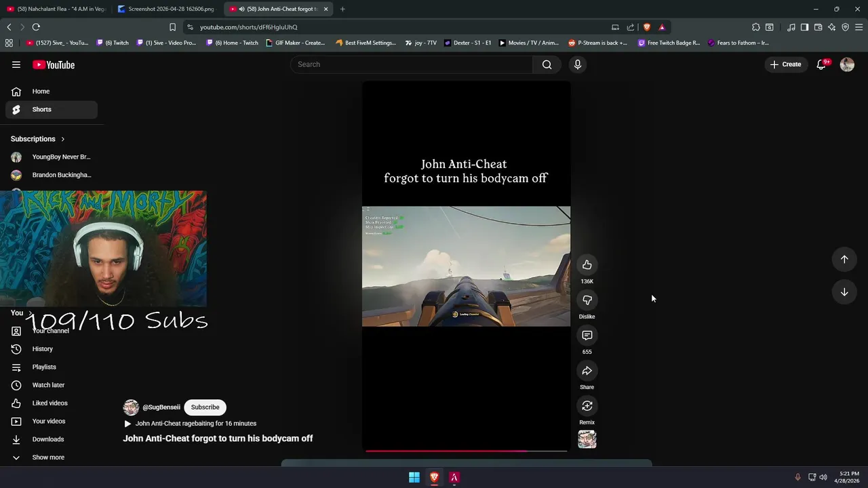Image resolution: width=868 pixels, height=488 pixels.
Task: Dislike the Short with thumbs down
Action: (x=587, y=300)
